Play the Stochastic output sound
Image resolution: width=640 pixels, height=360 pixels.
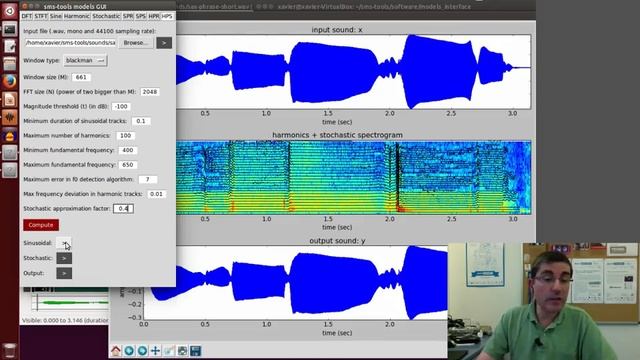64,258
